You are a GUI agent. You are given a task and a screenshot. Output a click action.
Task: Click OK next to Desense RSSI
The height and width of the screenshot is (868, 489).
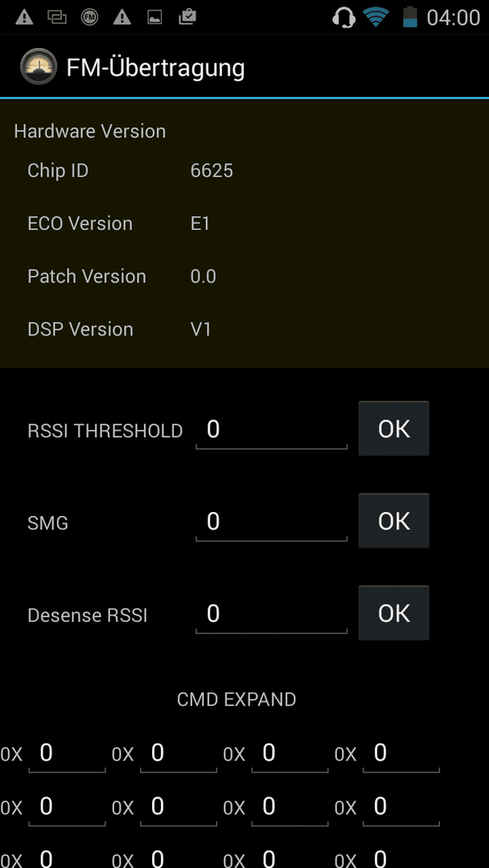pos(394,612)
